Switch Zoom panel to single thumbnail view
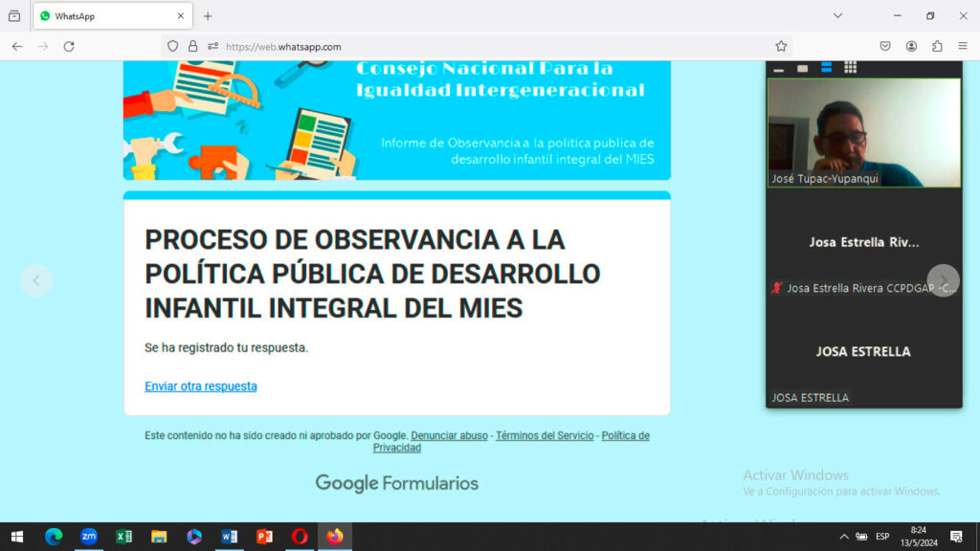The height and width of the screenshot is (551, 980). [802, 68]
